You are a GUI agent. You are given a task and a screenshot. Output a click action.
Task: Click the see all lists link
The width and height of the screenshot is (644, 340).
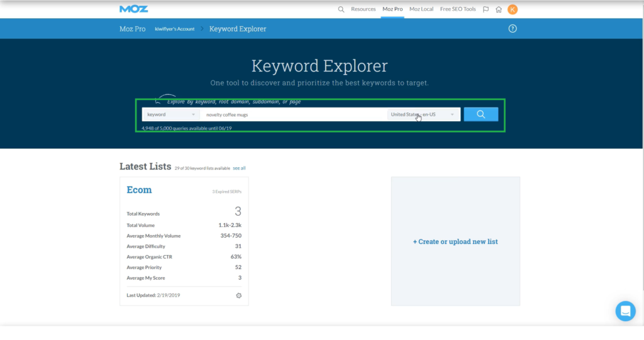[239, 168]
